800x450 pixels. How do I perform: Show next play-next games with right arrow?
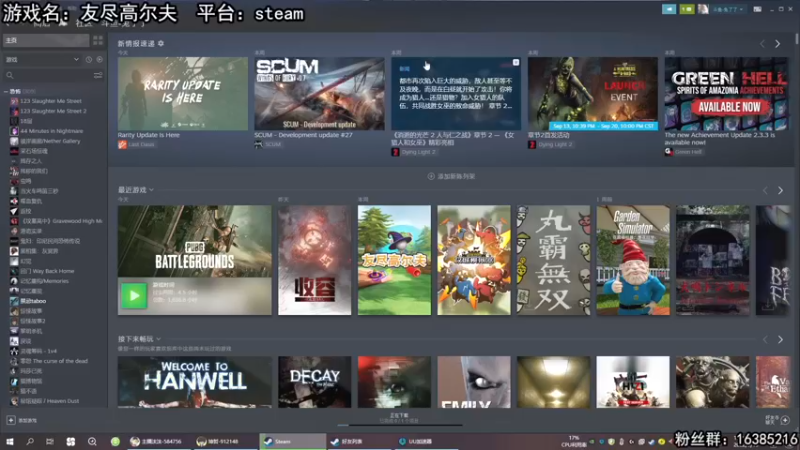tap(781, 340)
